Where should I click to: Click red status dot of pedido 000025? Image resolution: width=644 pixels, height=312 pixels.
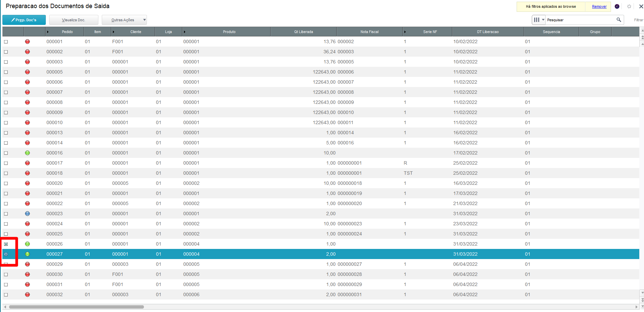click(27, 234)
